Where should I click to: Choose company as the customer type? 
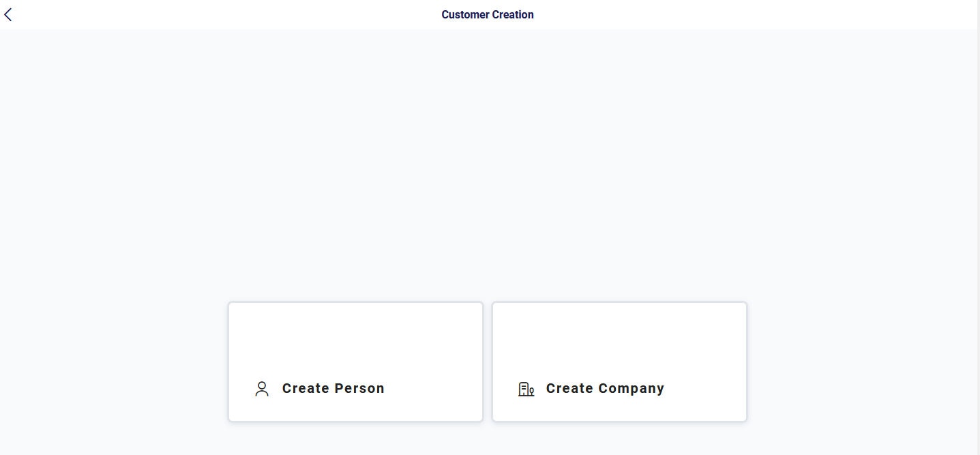(x=619, y=362)
